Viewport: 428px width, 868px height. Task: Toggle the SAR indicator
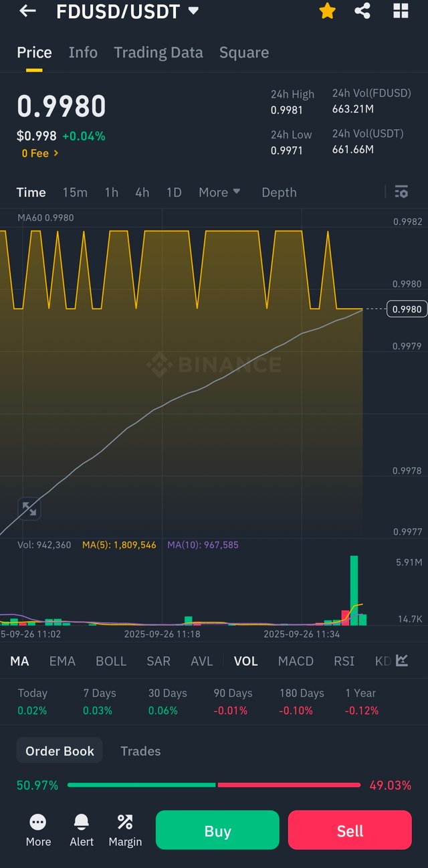coord(158,661)
